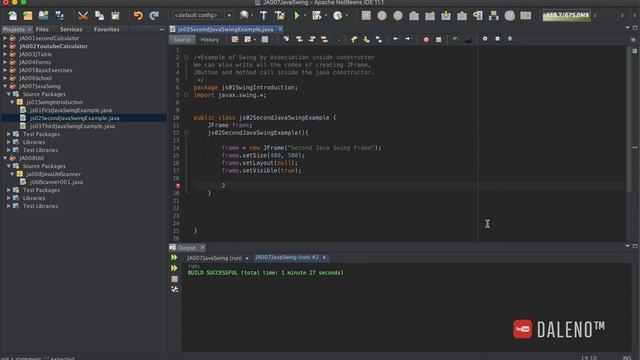Collapse the JA008Util project
Viewport: 640px width, 360px height.
point(5,158)
